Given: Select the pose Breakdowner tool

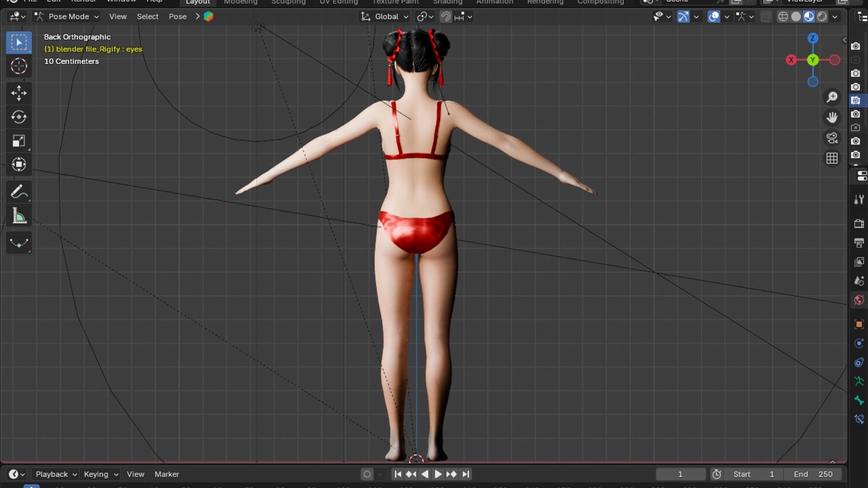Looking at the screenshot, I should tap(19, 242).
